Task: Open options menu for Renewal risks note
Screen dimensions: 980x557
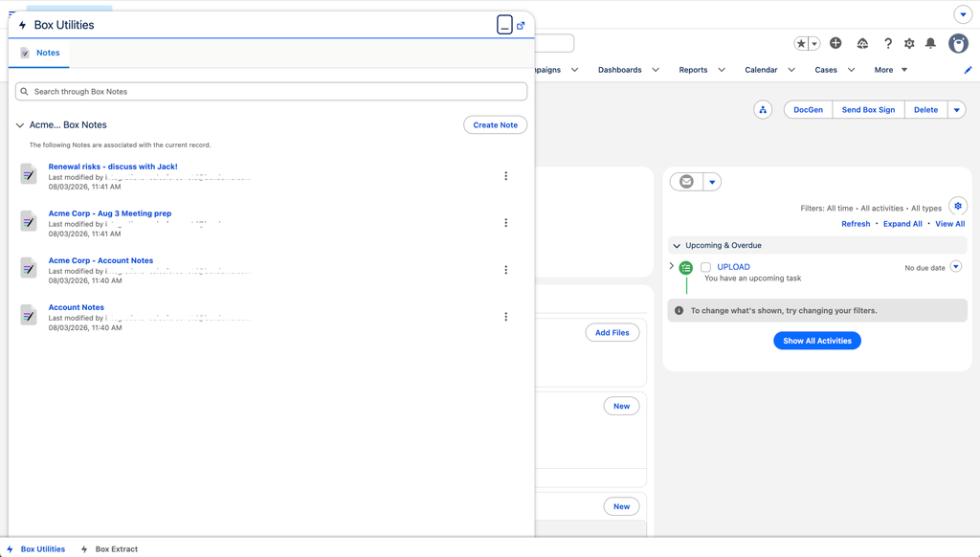Action: tap(505, 176)
